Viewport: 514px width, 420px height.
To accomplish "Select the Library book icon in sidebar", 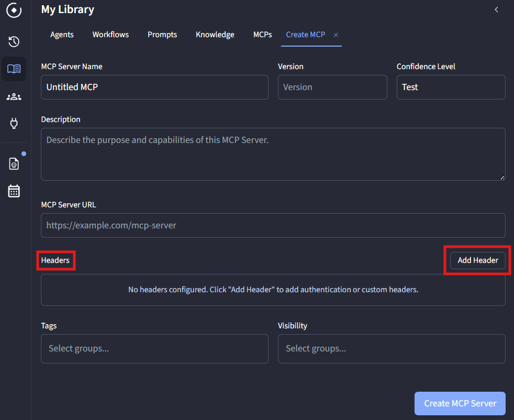I will [x=14, y=69].
